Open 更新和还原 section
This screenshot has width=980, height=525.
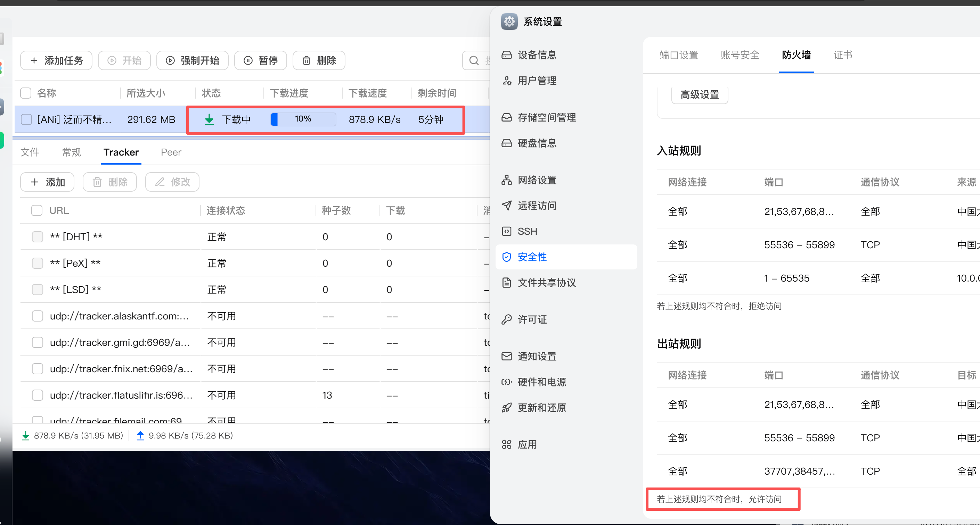pos(541,408)
